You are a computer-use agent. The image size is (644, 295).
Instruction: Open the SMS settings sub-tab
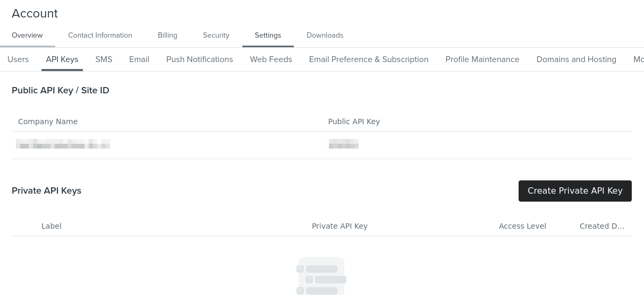[x=104, y=59]
